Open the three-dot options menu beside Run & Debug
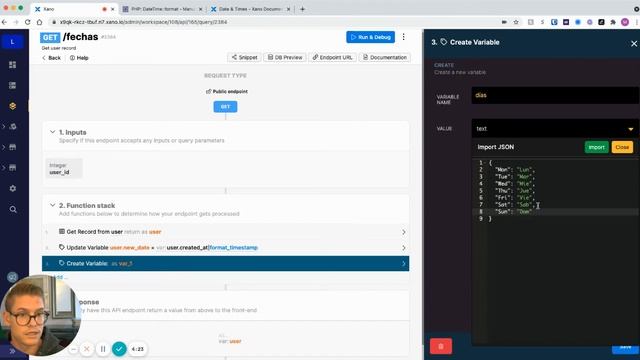 (403, 37)
